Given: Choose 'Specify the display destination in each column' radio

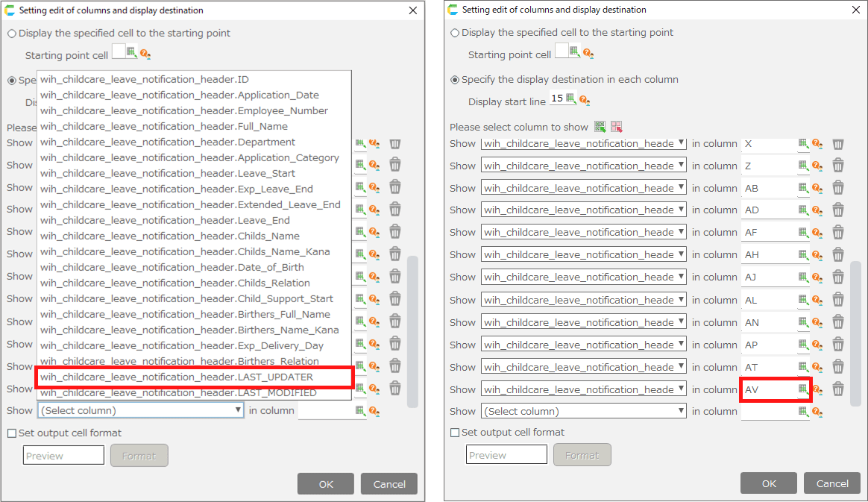Looking at the screenshot, I should (x=455, y=80).
